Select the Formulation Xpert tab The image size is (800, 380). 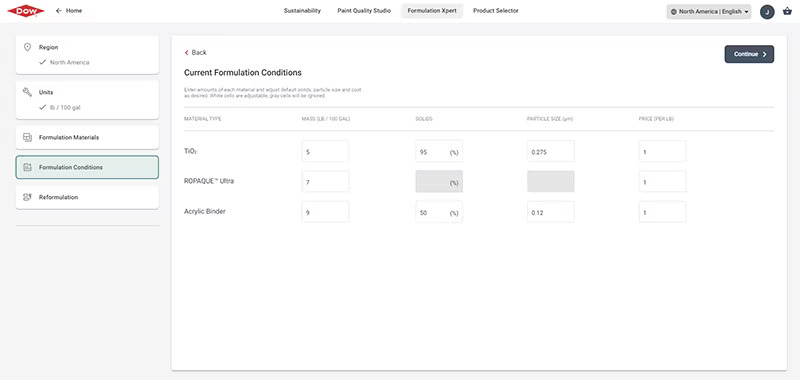pos(432,11)
